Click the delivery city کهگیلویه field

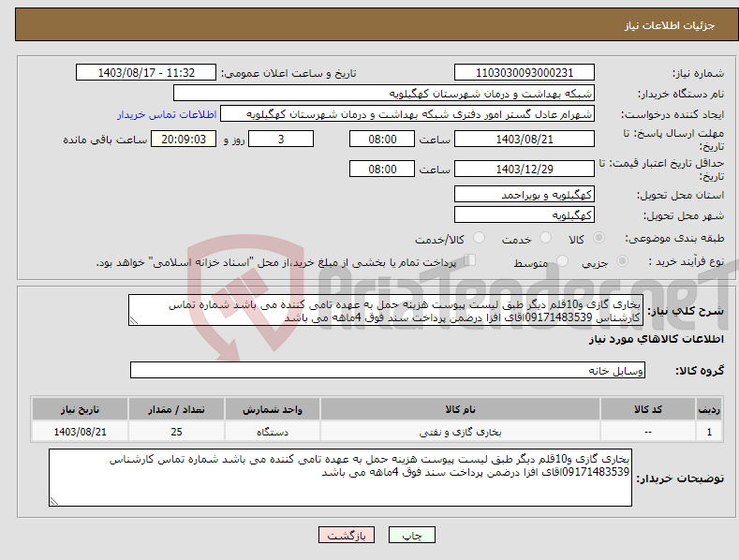click(525, 215)
